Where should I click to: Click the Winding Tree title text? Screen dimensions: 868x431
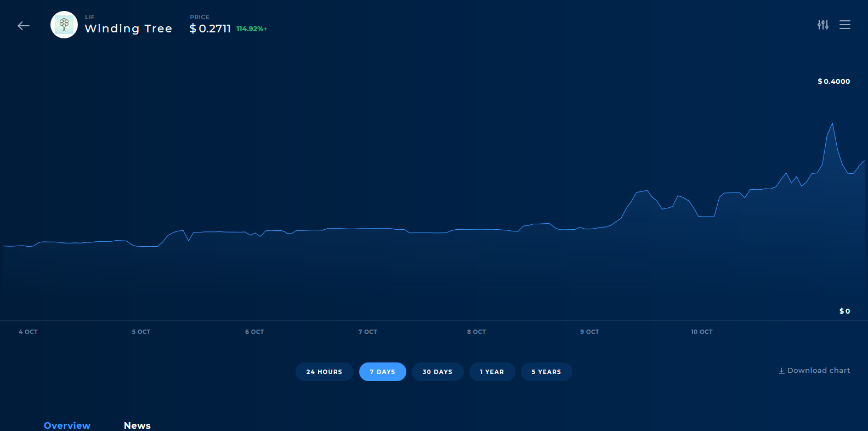[128, 29]
